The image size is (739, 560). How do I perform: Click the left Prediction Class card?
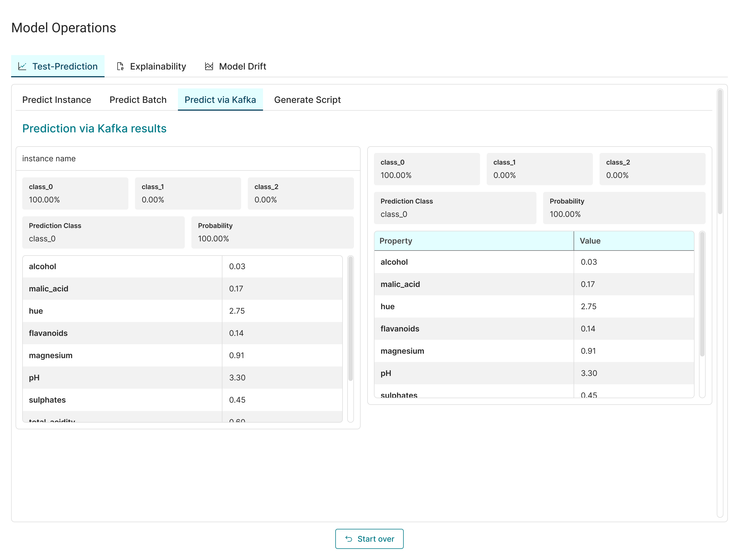coord(103,232)
